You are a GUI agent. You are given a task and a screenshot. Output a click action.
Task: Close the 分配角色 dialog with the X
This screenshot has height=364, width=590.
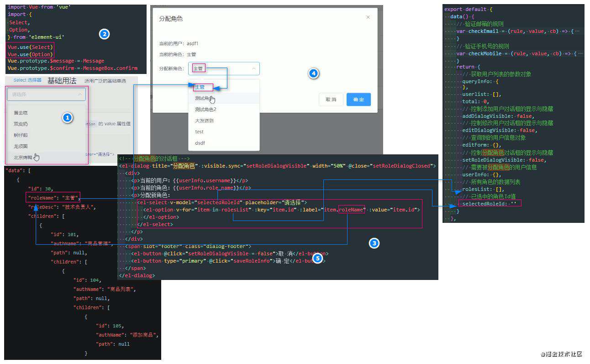tap(368, 17)
